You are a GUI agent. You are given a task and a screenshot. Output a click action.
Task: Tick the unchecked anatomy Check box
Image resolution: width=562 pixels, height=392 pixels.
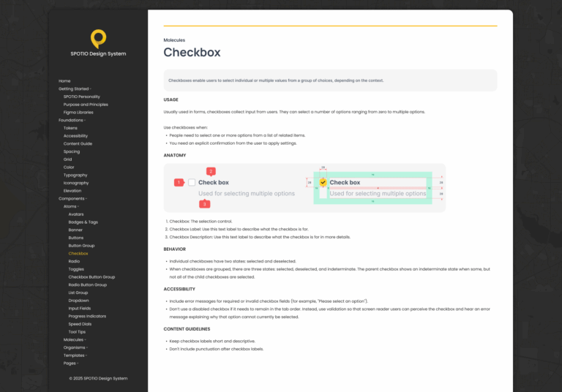click(x=192, y=182)
